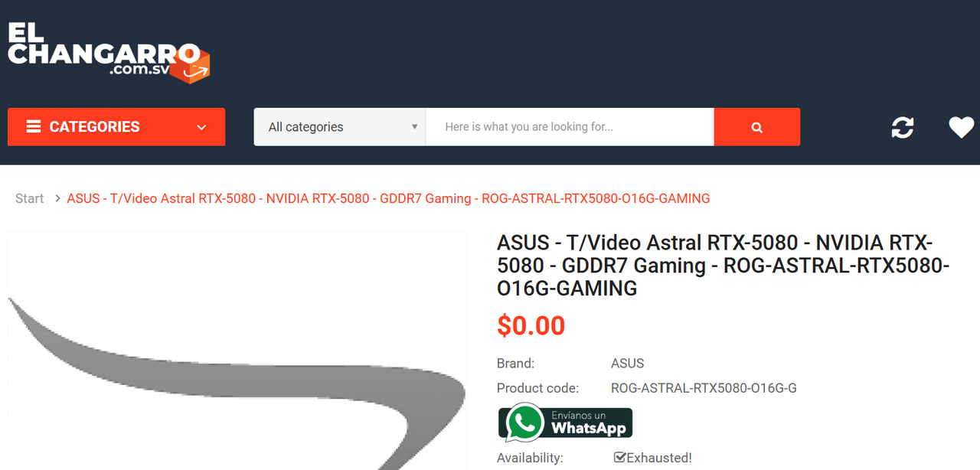980x470 pixels.
Task: Open the CATEGORIES menu button
Action: pyautogui.click(x=116, y=127)
